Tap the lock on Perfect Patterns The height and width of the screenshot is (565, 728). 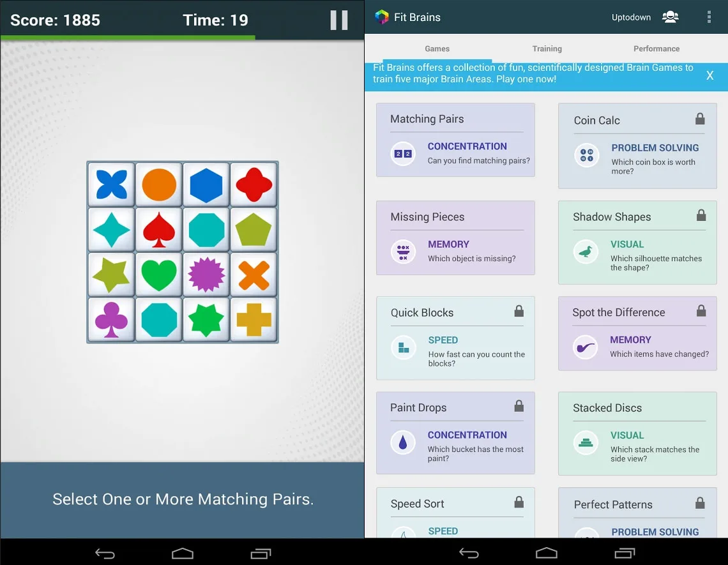[x=700, y=503]
